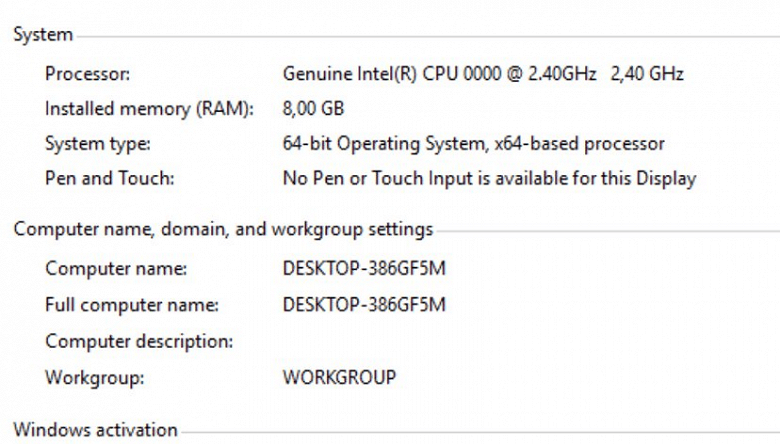780x444 pixels.
Task: Select the Pen and Touch label
Action: click(110, 179)
